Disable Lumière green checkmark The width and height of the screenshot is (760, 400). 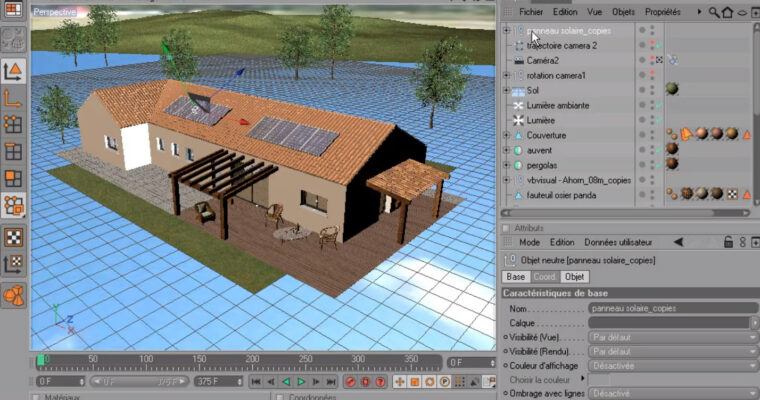click(659, 120)
